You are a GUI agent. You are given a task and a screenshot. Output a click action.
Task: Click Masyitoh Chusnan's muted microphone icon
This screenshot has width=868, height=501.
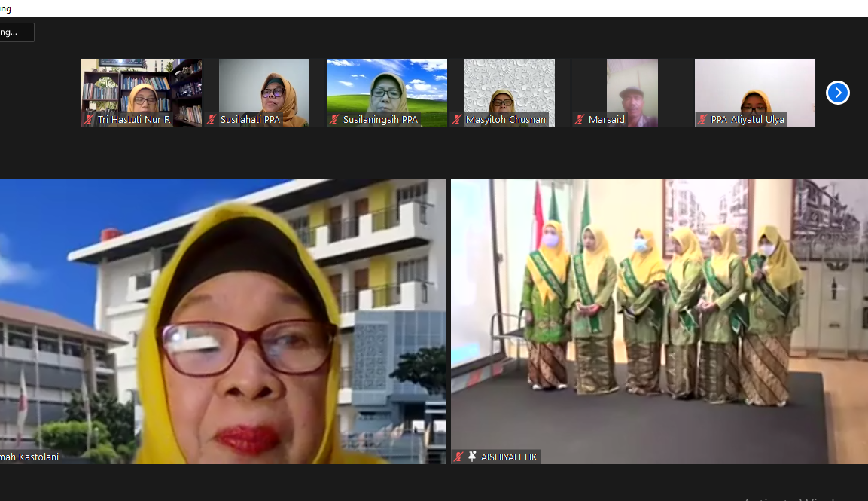pos(457,119)
